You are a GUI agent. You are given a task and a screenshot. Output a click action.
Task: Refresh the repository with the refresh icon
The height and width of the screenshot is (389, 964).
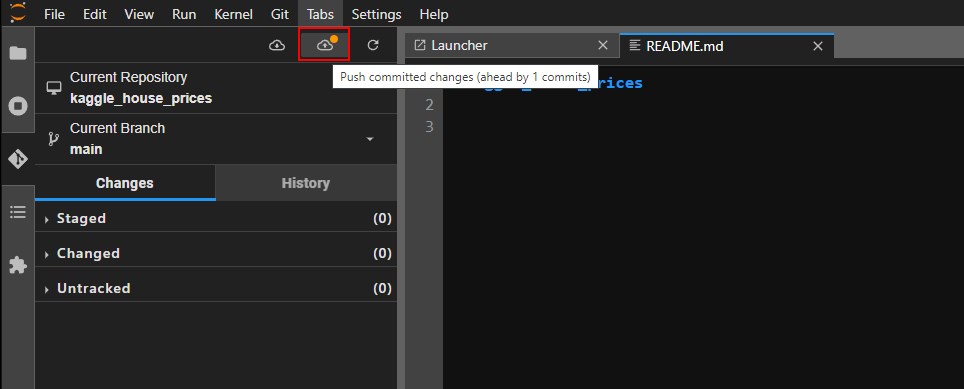(x=373, y=45)
